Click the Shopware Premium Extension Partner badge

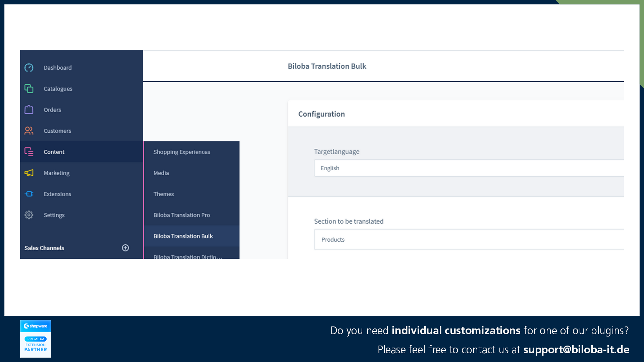[x=36, y=339]
